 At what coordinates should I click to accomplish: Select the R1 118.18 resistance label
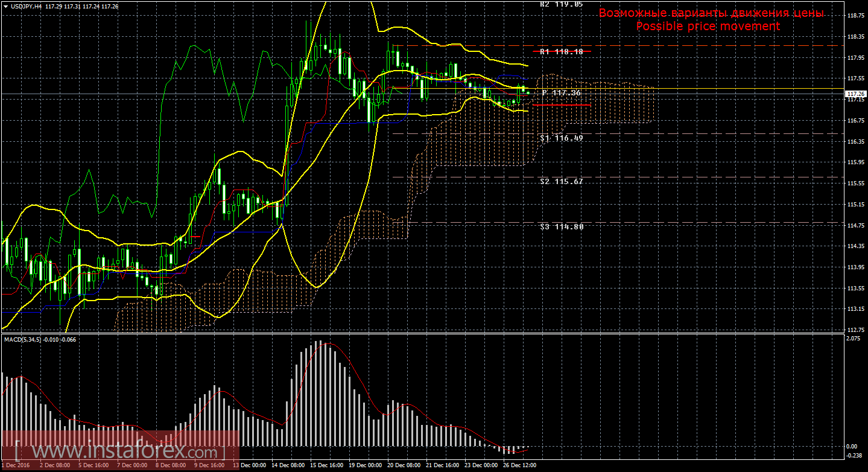coord(561,52)
